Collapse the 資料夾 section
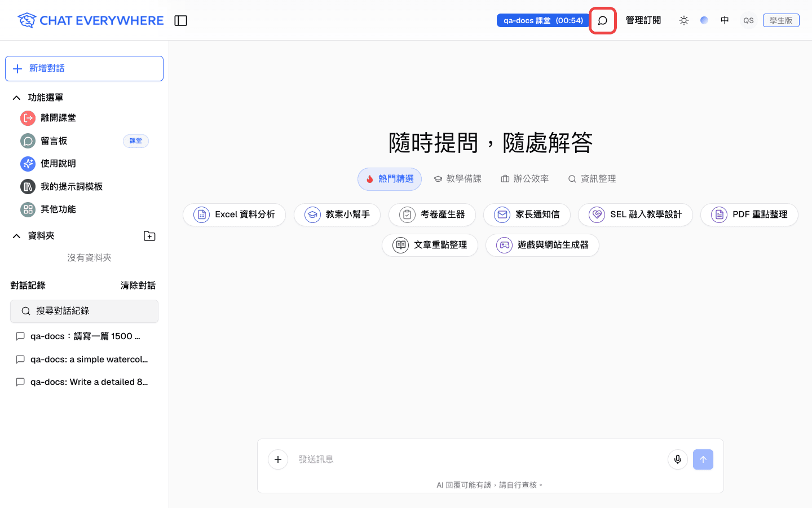The width and height of the screenshot is (812, 508). 17,236
